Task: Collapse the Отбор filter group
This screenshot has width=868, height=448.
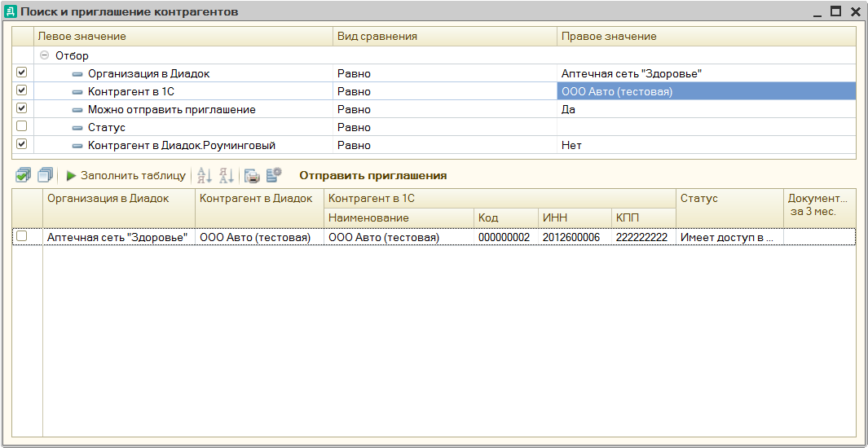Action: point(45,55)
